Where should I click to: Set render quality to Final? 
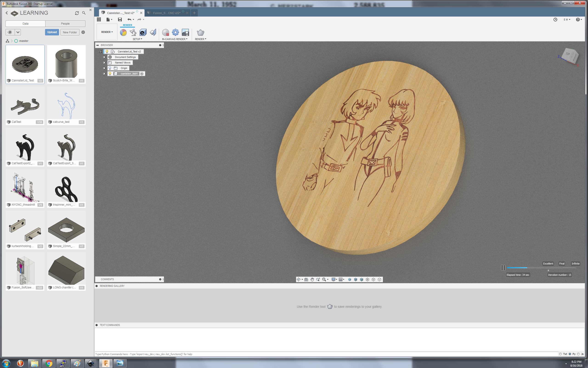[x=562, y=264]
